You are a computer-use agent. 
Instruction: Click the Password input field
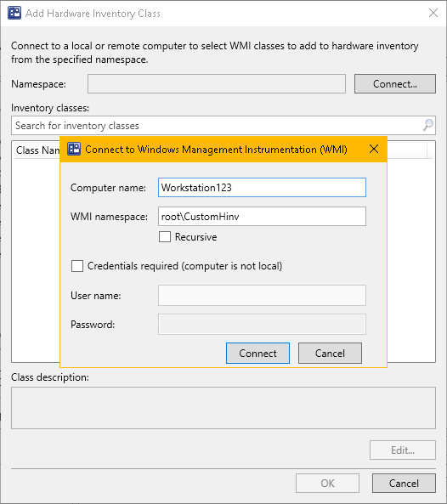pyautogui.click(x=262, y=325)
